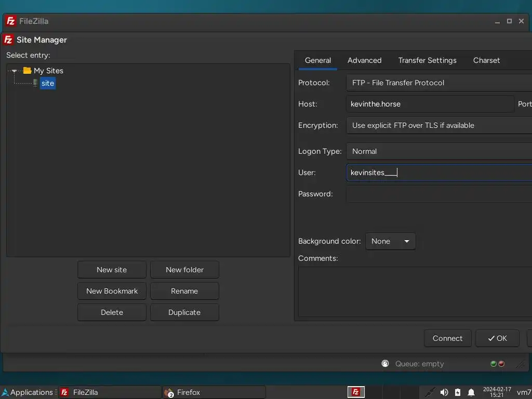Screen dimensions: 532x399
Task: Close the FileZilla window
Action: click(522, 21)
